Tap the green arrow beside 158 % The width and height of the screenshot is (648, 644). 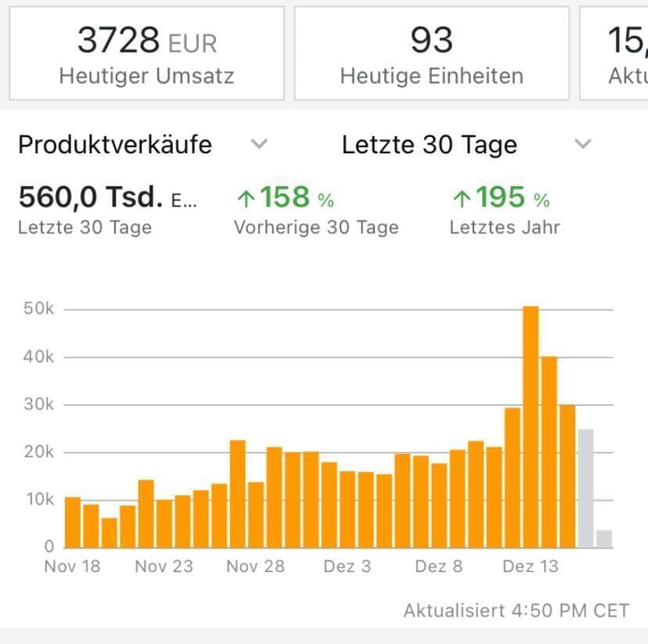coord(246,200)
